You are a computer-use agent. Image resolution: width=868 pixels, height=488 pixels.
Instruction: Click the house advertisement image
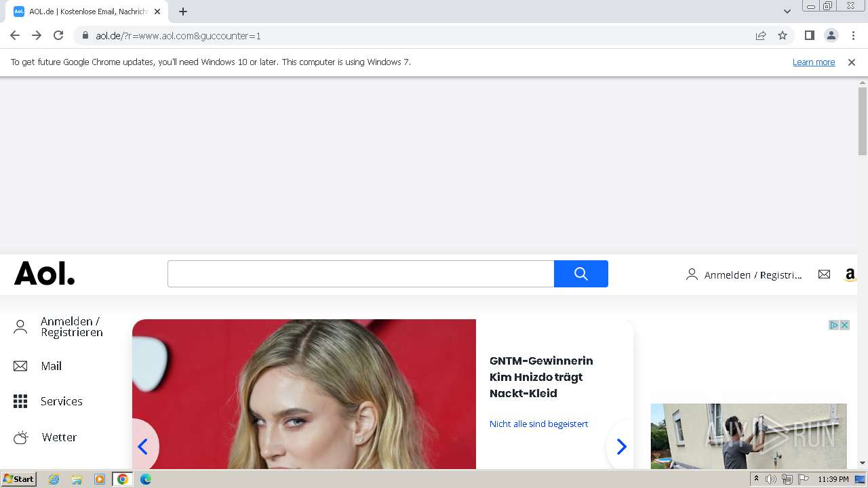pos(749,436)
